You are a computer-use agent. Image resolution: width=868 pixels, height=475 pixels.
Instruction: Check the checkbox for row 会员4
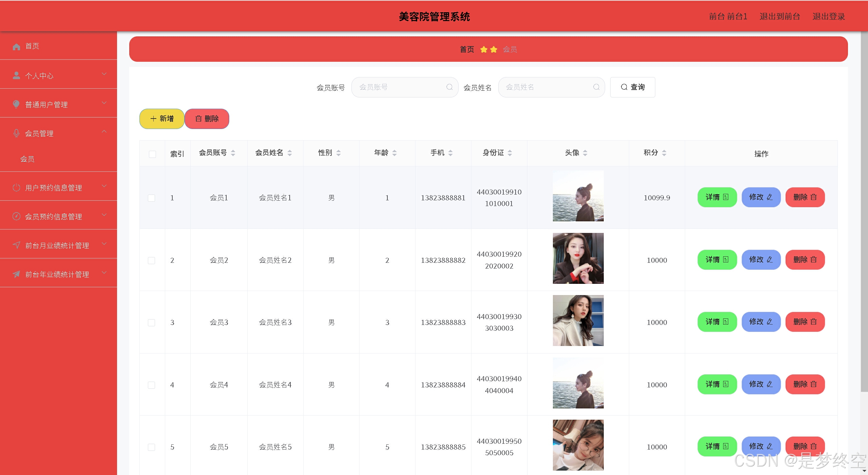152,385
